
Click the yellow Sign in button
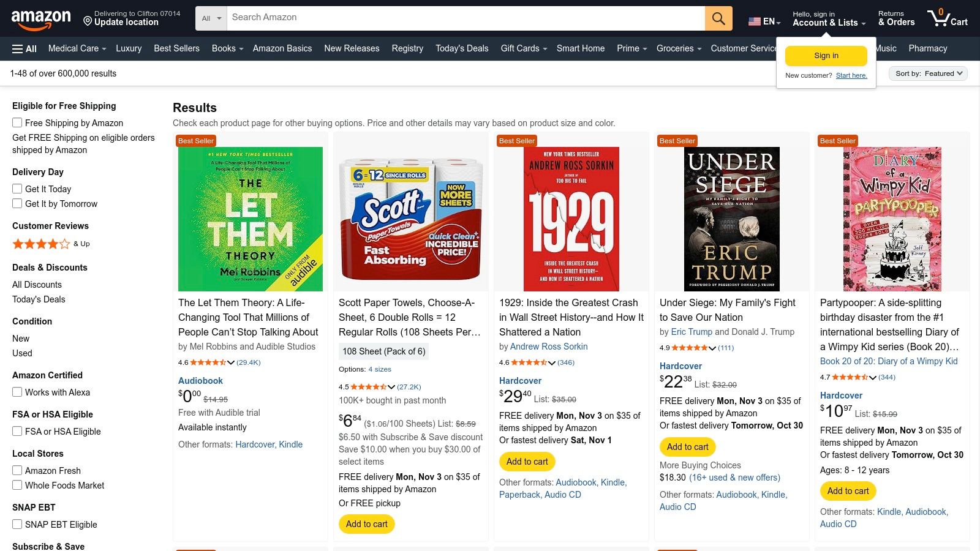[826, 55]
